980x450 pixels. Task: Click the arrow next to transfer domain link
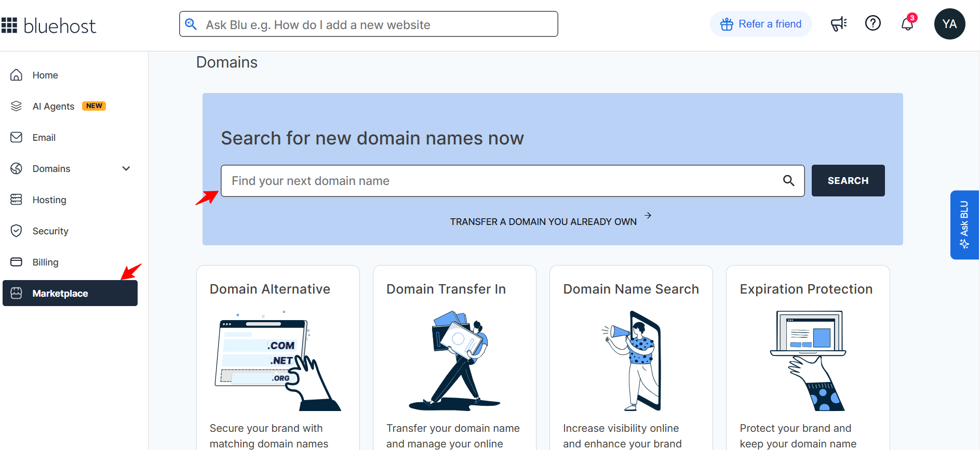pos(648,215)
